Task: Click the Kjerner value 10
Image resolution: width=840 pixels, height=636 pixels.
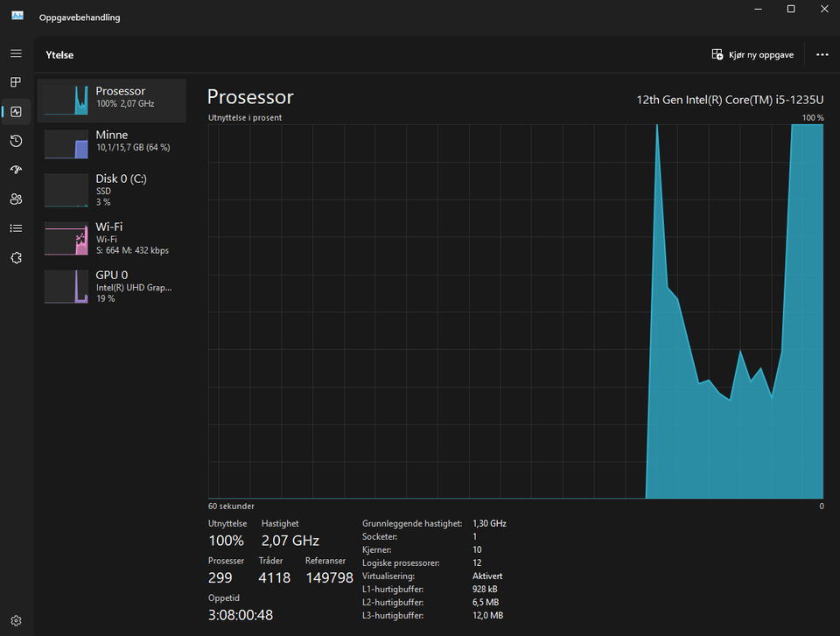Action: click(x=477, y=549)
